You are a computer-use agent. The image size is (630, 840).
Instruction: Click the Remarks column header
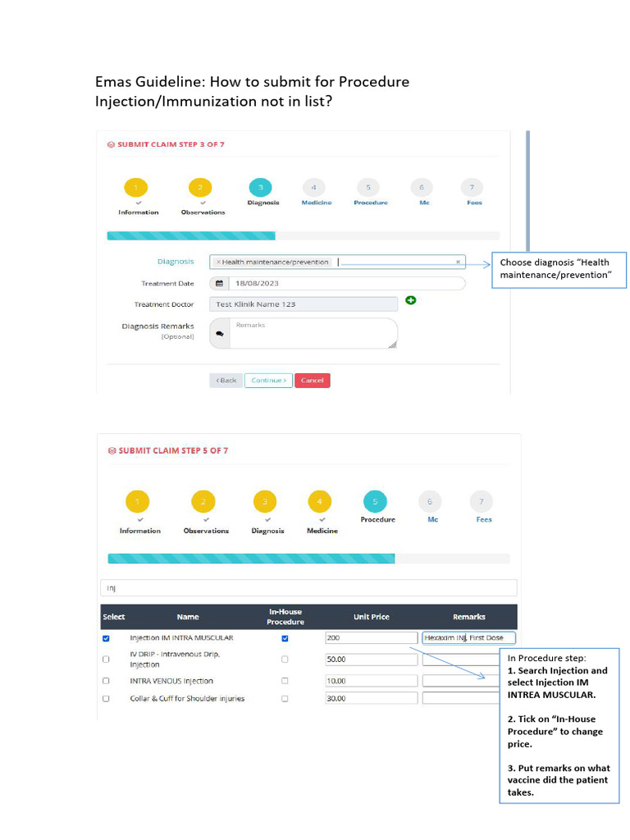(x=468, y=617)
